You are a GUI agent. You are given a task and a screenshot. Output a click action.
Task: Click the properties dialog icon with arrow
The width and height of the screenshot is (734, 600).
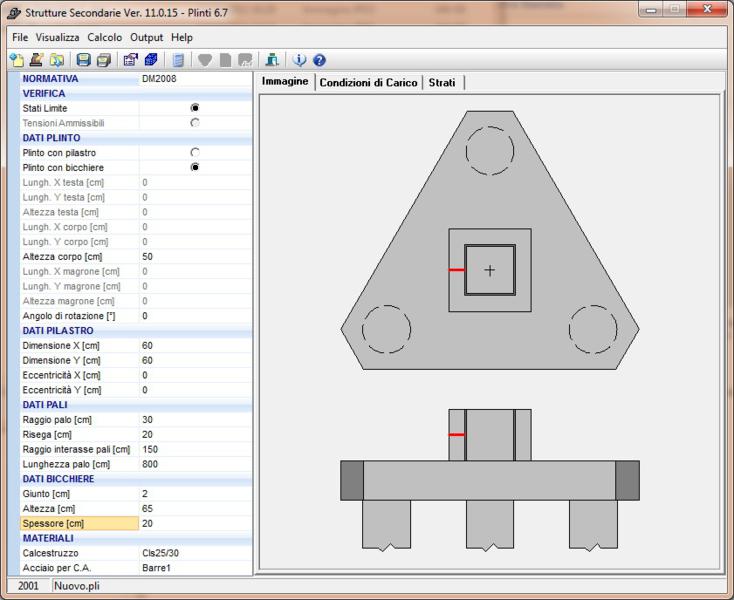[x=131, y=60]
